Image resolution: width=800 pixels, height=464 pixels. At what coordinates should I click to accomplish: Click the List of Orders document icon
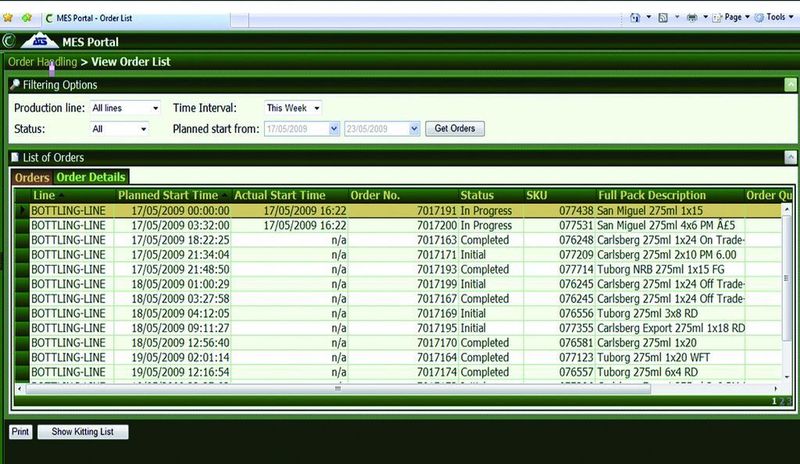15,157
